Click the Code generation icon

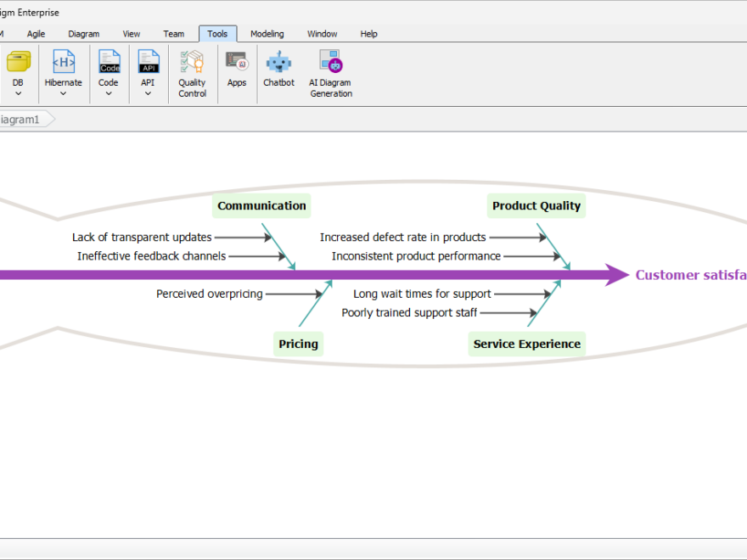(108, 68)
